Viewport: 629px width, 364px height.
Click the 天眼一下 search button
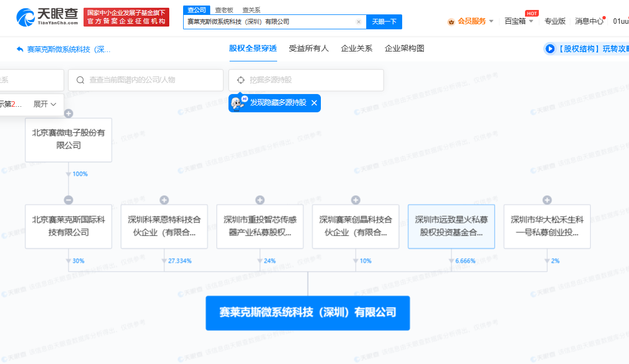coord(384,22)
